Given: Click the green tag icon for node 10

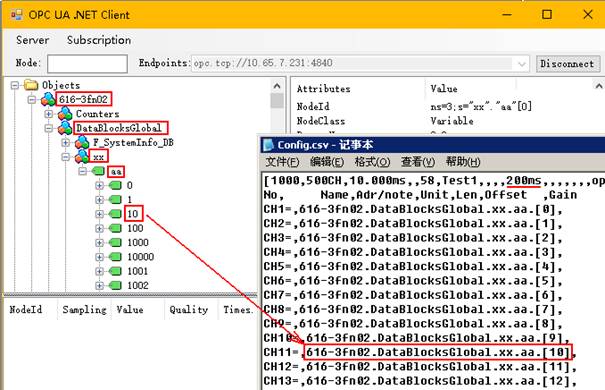Looking at the screenshot, I should click(x=115, y=214).
